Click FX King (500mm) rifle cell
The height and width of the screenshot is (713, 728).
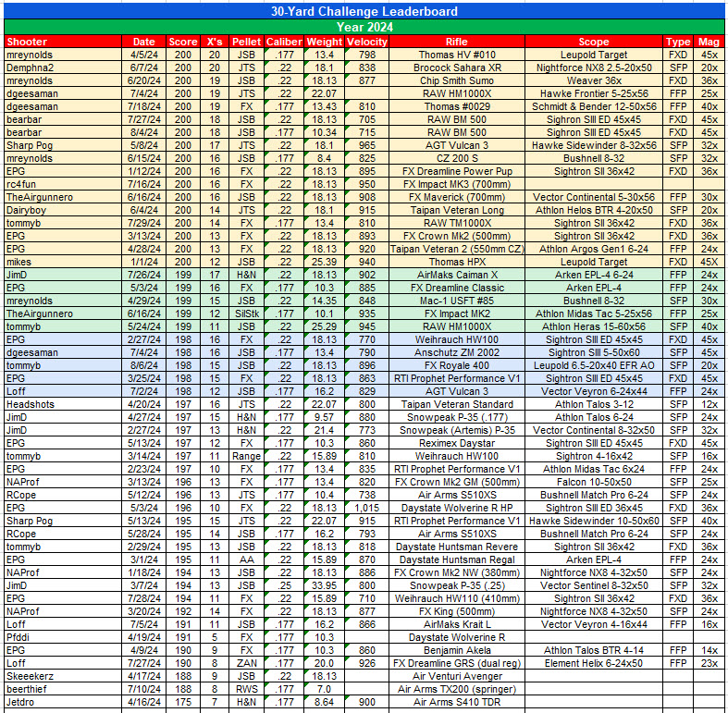457,611
